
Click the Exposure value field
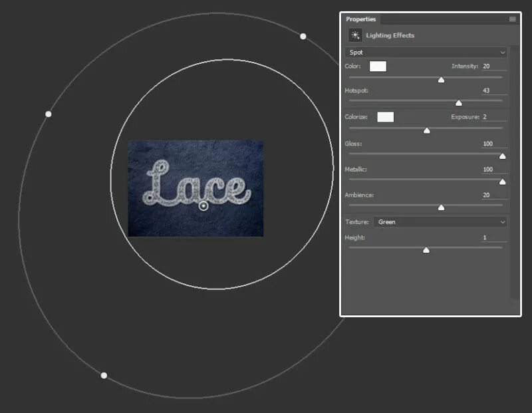pos(494,117)
